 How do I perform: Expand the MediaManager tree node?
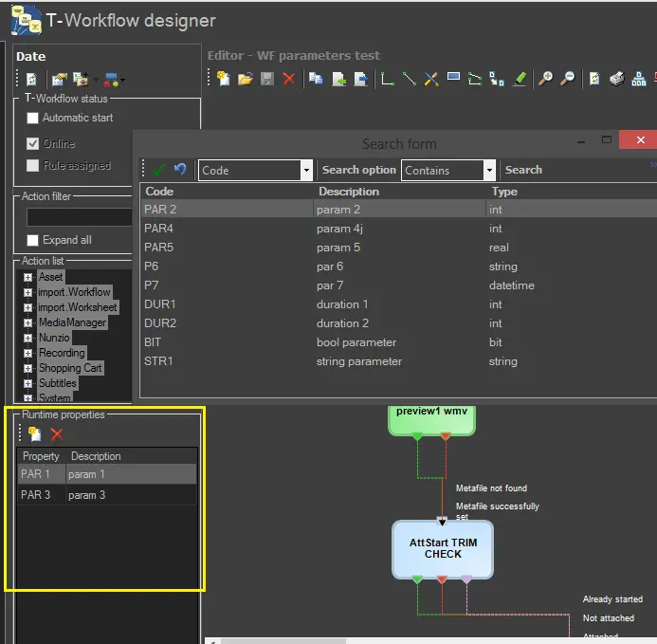(x=28, y=322)
